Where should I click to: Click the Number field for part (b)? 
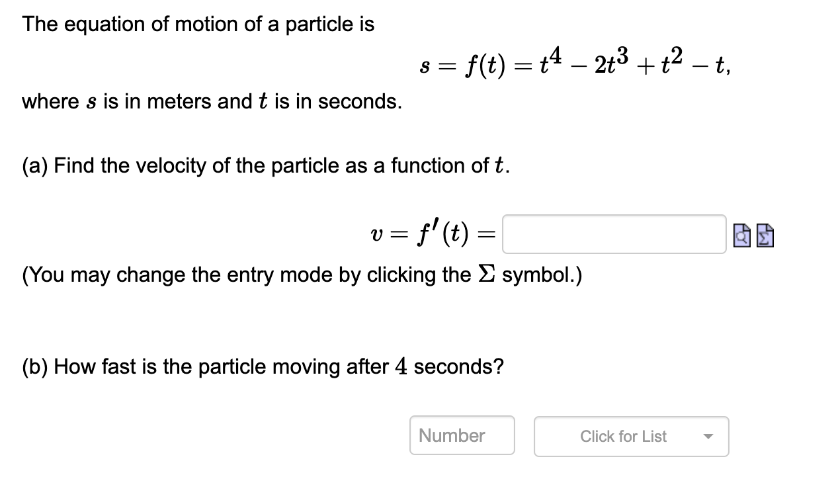[462, 435]
